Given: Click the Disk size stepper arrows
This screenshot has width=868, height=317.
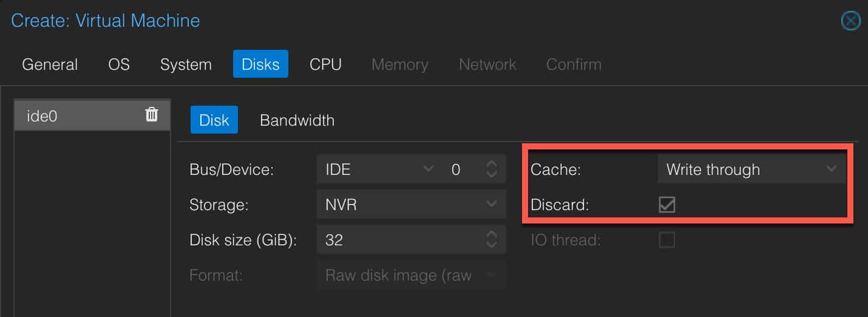Looking at the screenshot, I should [492, 240].
